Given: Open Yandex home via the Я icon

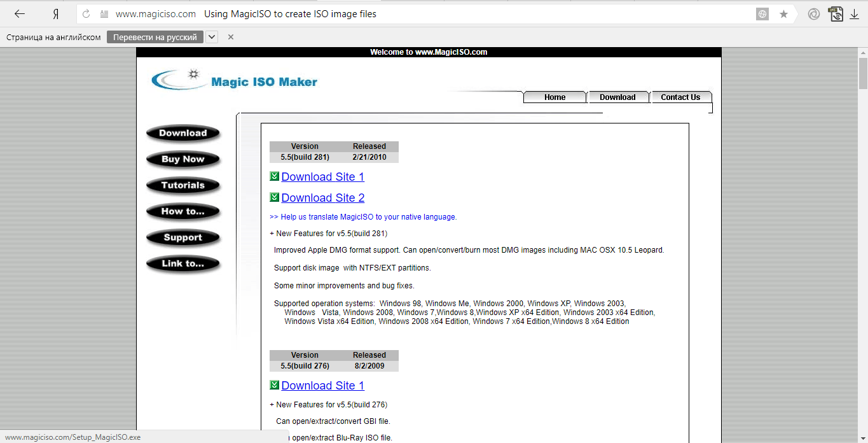Looking at the screenshot, I should (x=56, y=14).
